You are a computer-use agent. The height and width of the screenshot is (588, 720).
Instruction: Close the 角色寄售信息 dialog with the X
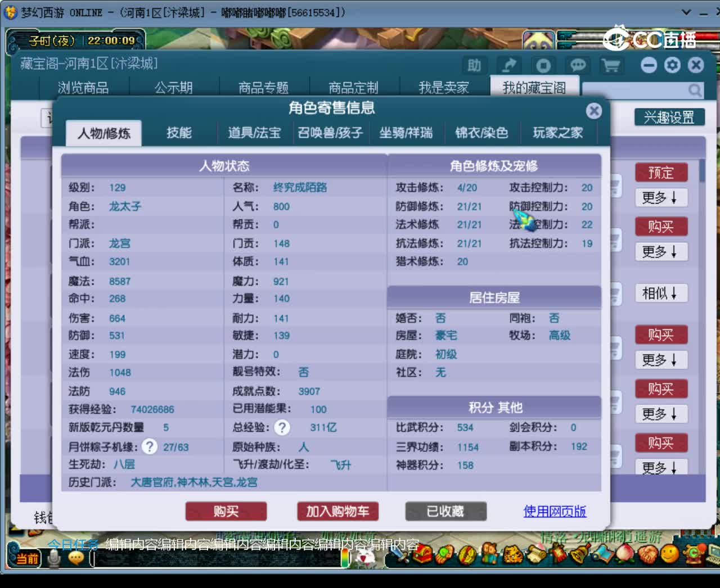click(593, 111)
